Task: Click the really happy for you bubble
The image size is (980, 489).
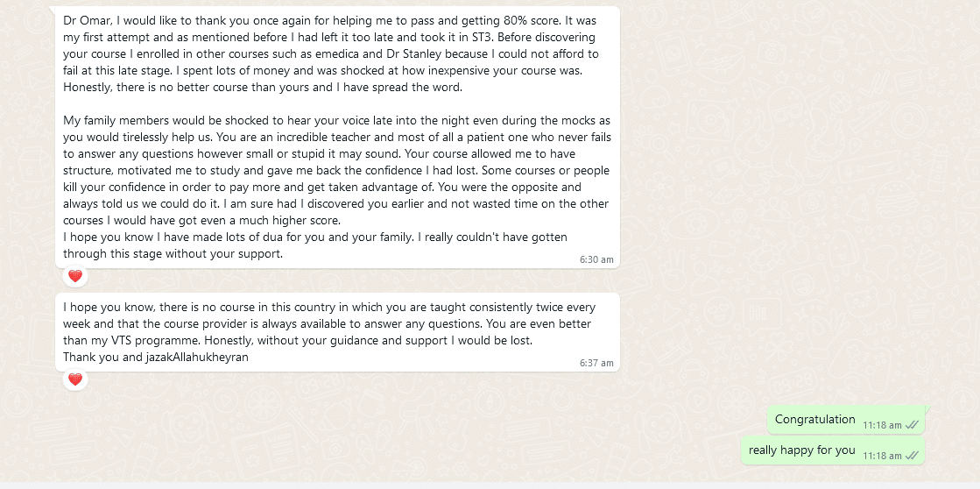Action: coord(833,450)
